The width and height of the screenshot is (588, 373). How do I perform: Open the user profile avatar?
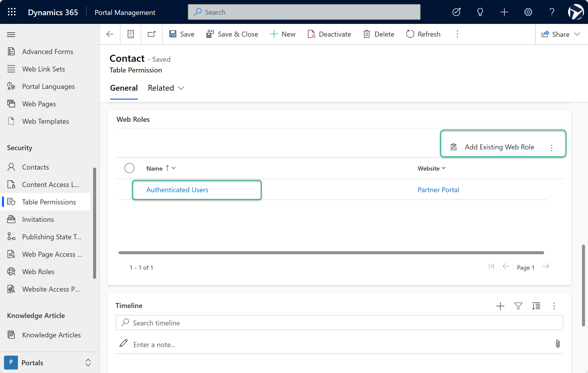(576, 12)
